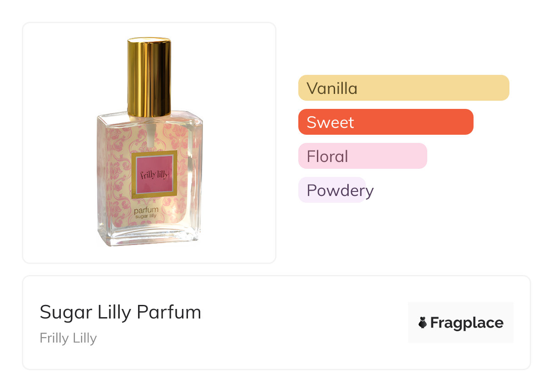
Task: Click the 'parfum sugar lilly' text on bottle
Action: click(x=146, y=213)
